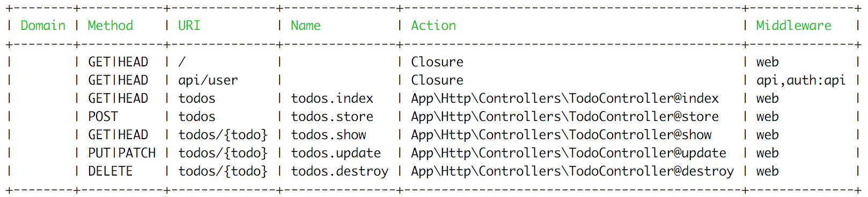Screen dimensions: 868x197
Task: Click the todos.store route name
Action: 332,117
